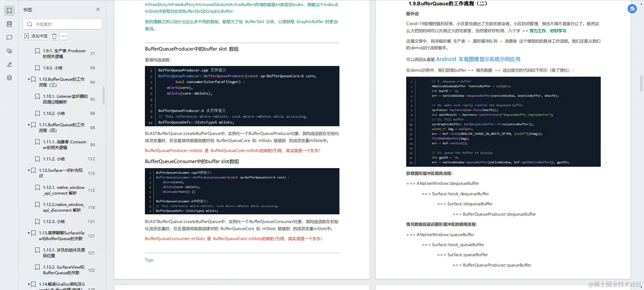644x290 pixels.
Task: Click the red BufferQueueProducer::mSlots text line
Action: tap(232, 151)
